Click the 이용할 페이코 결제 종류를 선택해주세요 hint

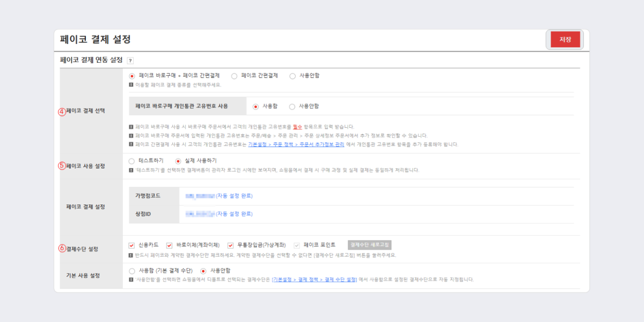click(x=178, y=85)
